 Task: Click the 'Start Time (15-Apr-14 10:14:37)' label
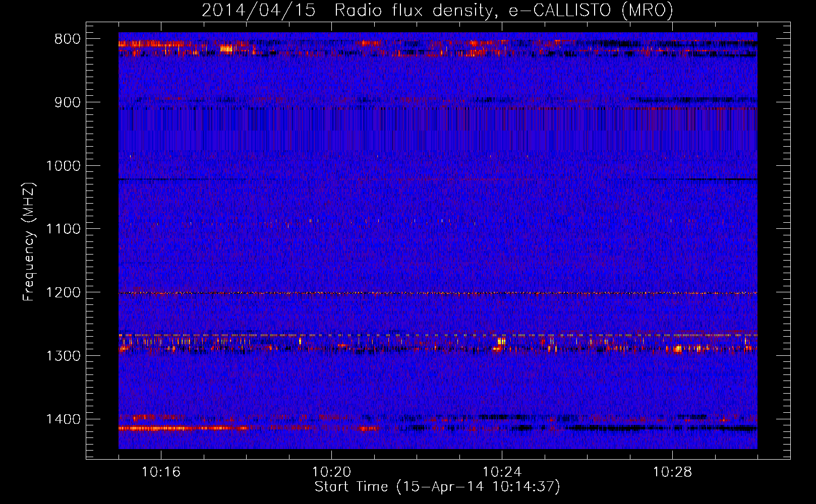coord(437,487)
